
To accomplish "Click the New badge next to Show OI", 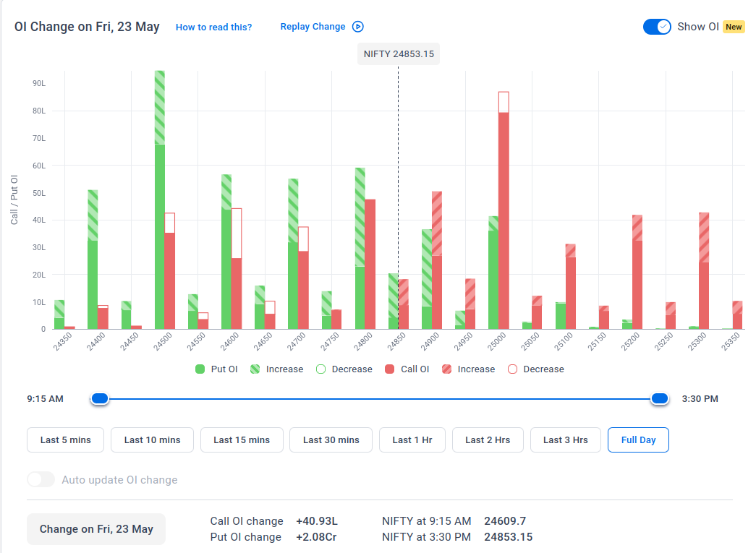I will 734,27.
